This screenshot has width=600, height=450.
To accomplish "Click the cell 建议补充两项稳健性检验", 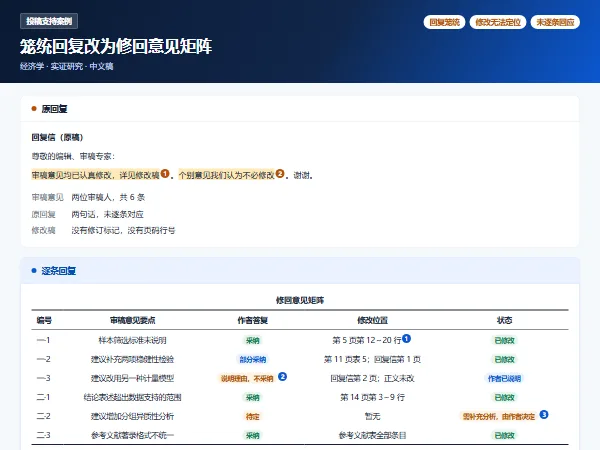I will (x=132, y=359).
